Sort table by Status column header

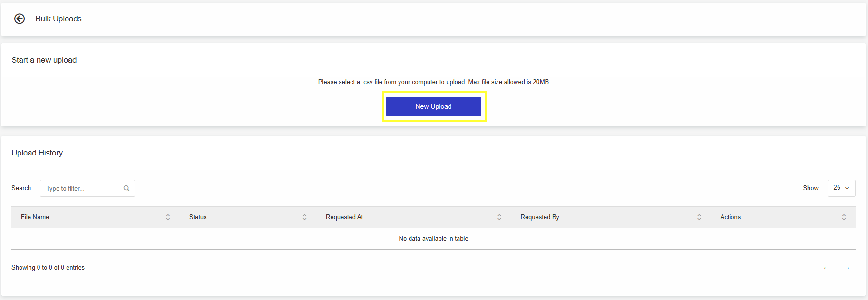[248, 217]
